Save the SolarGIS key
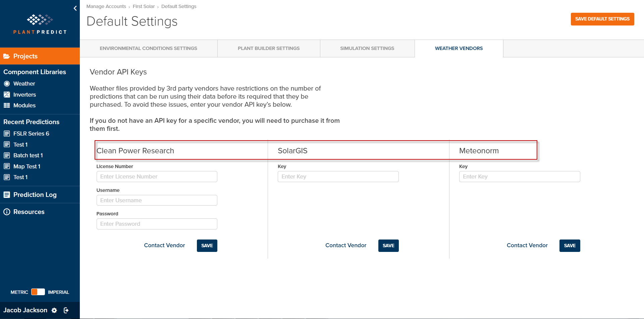This screenshot has width=644, height=319. click(388, 246)
